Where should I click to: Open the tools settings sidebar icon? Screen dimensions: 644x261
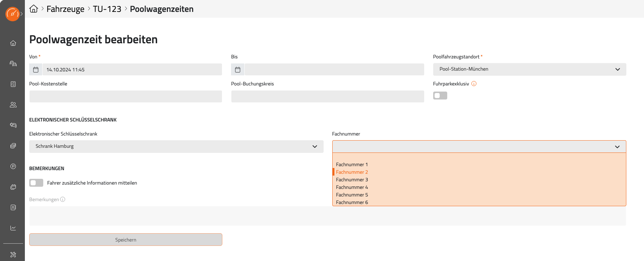coord(13,255)
